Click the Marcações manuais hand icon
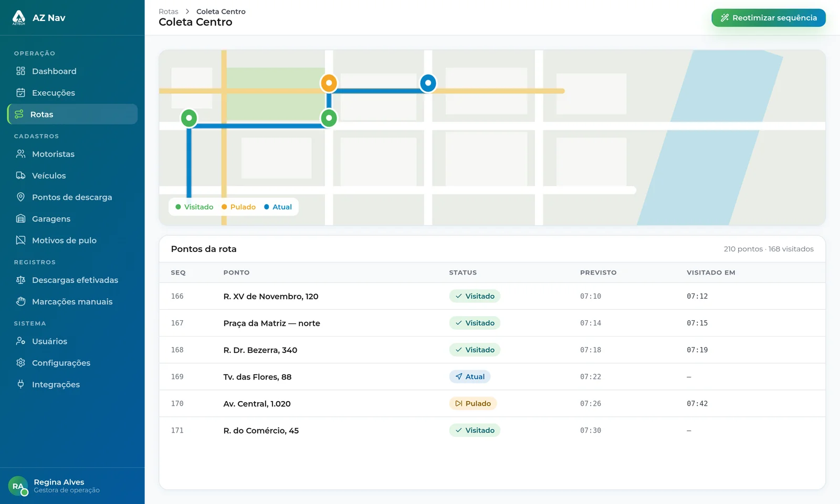Viewport: 840px width, 504px height. pos(20,301)
